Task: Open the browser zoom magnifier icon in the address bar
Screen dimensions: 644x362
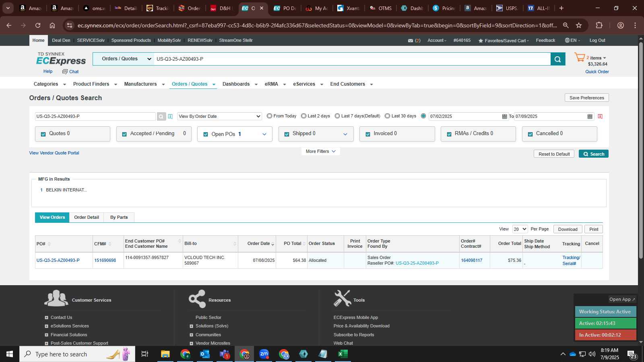Action: coord(566,25)
